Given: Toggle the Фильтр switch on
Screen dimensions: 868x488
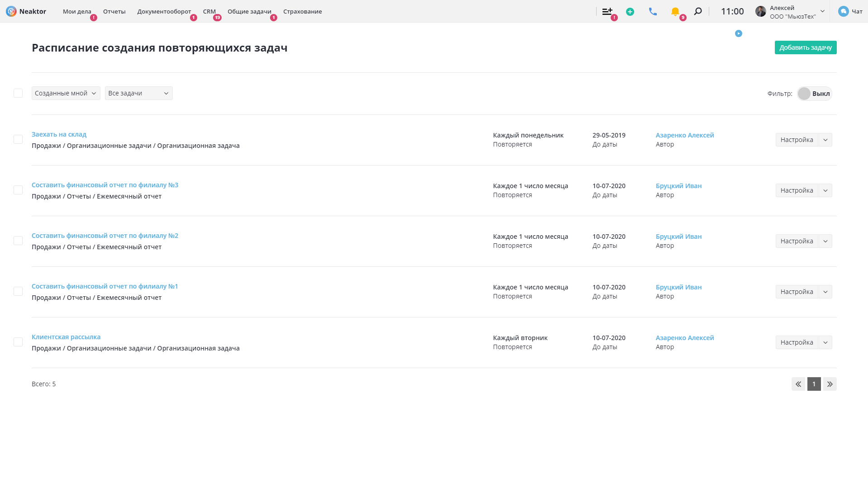Looking at the screenshot, I should pyautogui.click(x=814, y=94).
